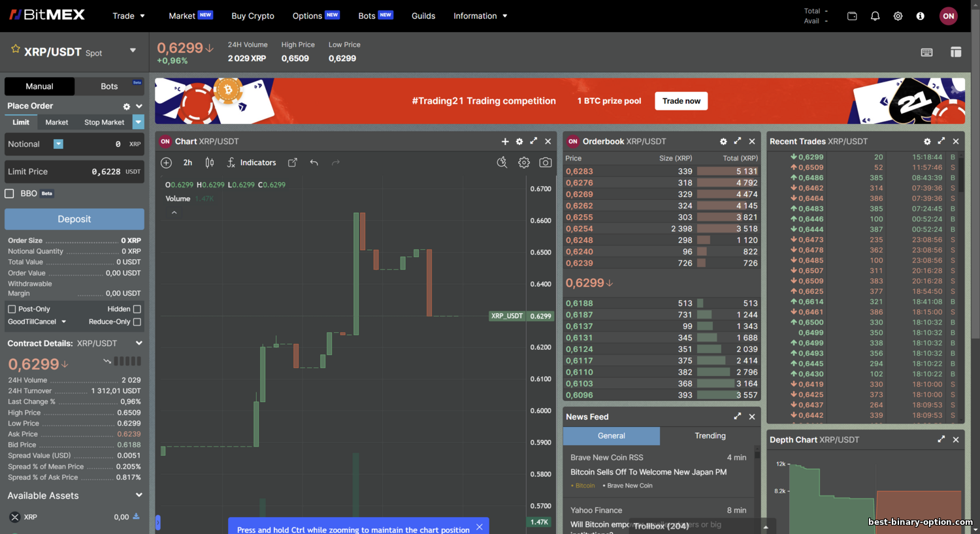Click the Limit Price input field

coord(74,172)
